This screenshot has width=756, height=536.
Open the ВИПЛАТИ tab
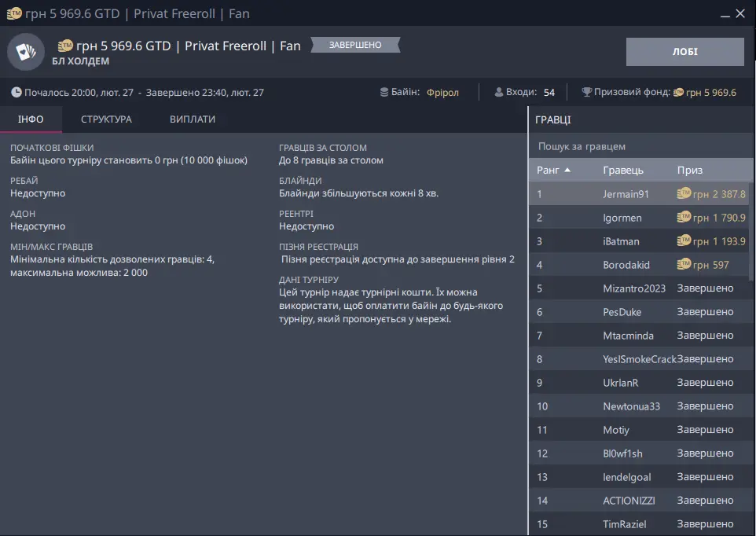pyautogui.click(x=193, y=119)
